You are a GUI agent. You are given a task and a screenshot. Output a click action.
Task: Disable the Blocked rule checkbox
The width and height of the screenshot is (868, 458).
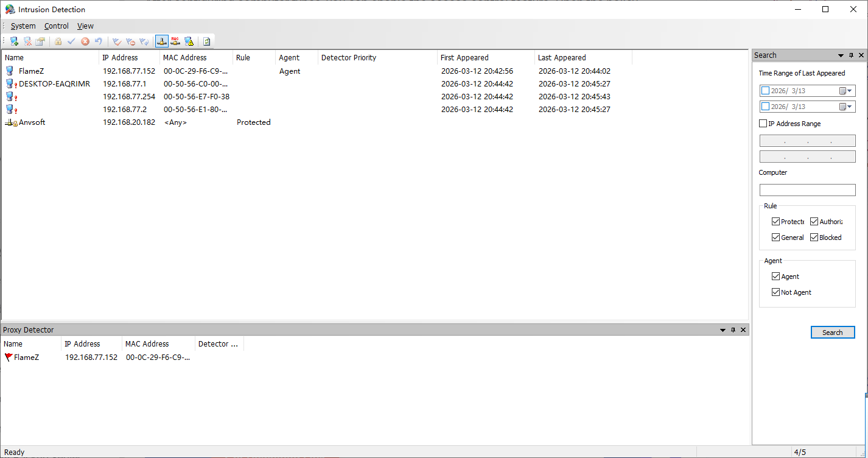(x=814, y=237)
